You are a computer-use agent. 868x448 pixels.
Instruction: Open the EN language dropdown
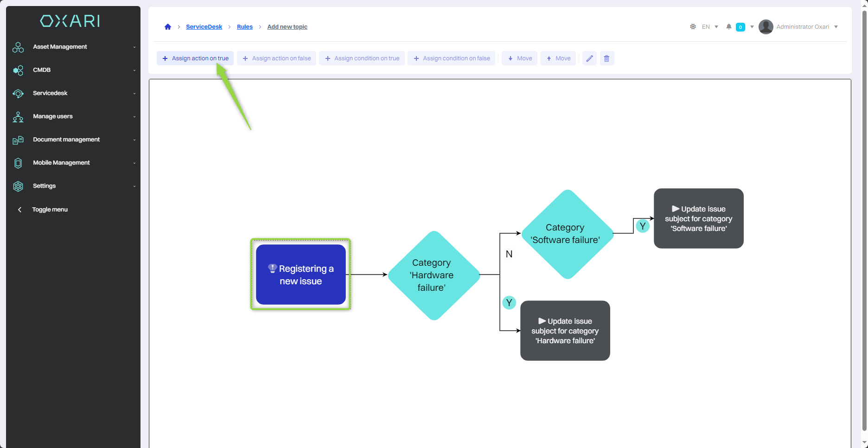(710, 27)
